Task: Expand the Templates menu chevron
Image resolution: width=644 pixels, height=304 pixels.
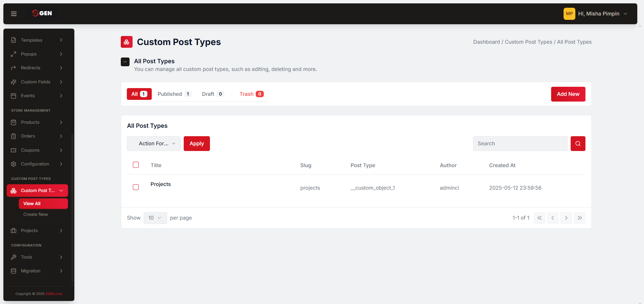Action: (x=61, y=40)
